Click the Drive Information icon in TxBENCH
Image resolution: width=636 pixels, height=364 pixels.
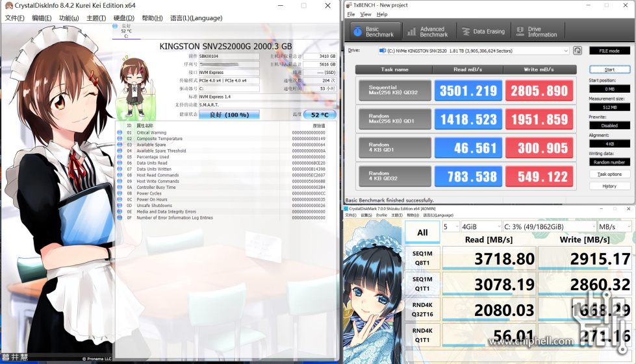pos(520,32)
